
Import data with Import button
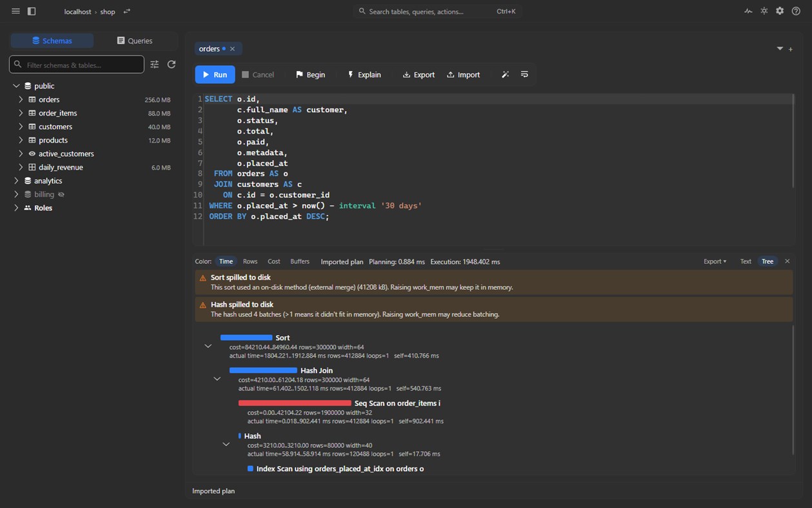coord(464,75)
